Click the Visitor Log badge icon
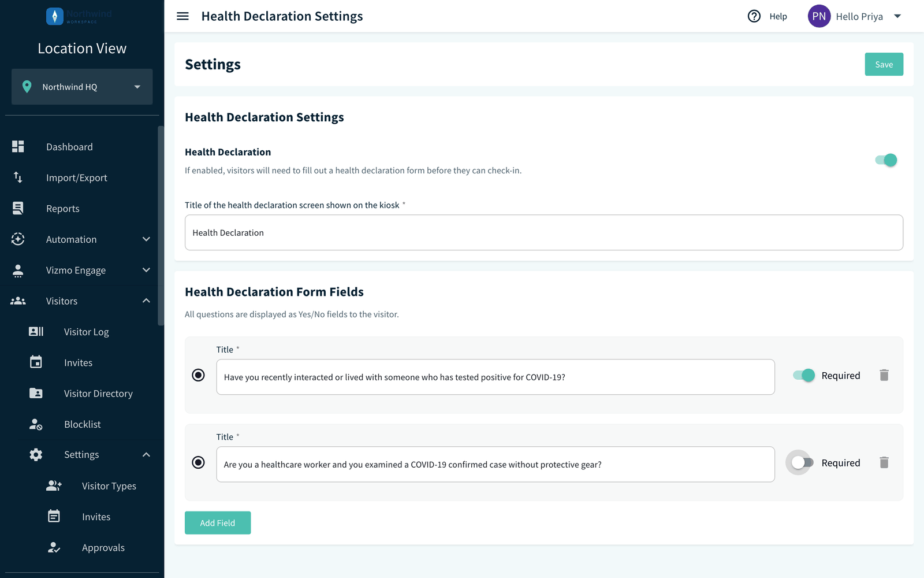 point(36,332)
